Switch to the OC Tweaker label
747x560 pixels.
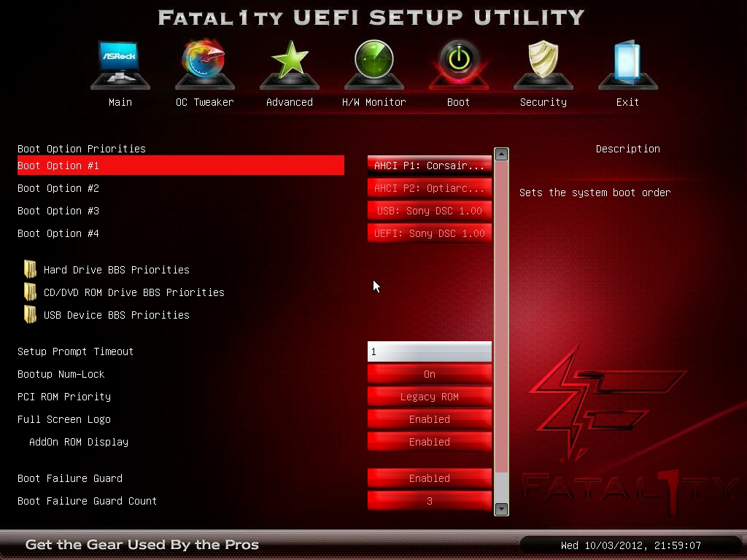coord(205,102)
